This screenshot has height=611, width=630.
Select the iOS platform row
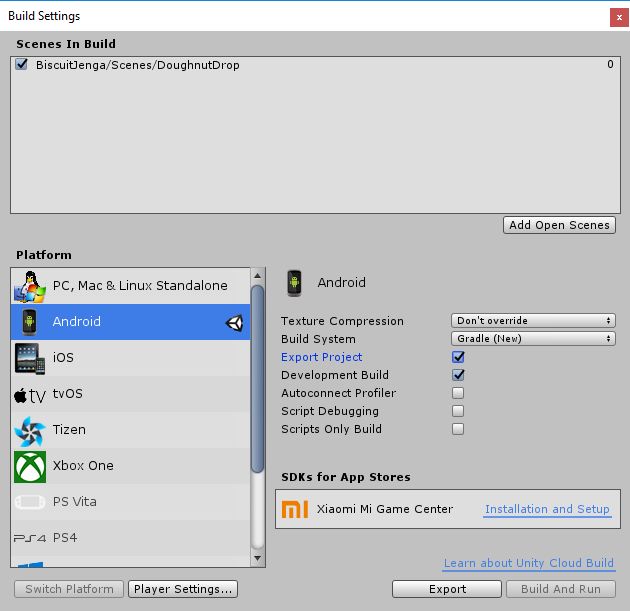click(x=131, y=358)
